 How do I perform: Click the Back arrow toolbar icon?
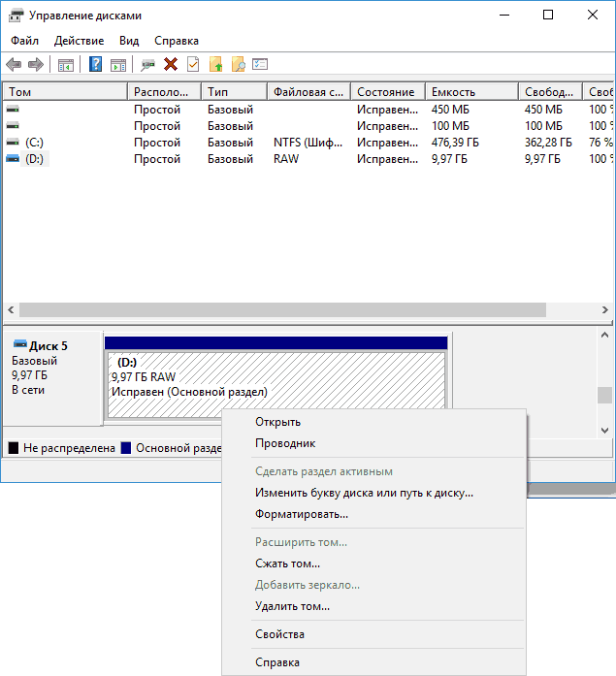14,65
